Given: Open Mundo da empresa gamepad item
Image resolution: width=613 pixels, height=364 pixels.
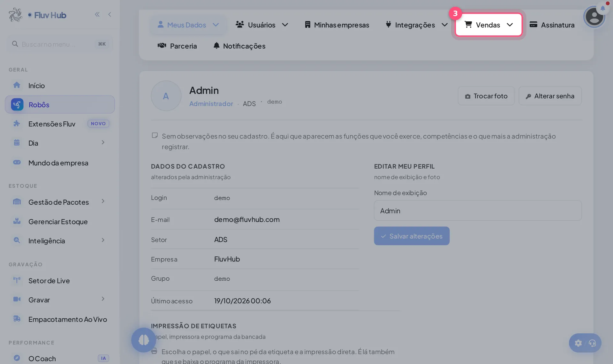Looking at the screenshot, I should 60,163.
